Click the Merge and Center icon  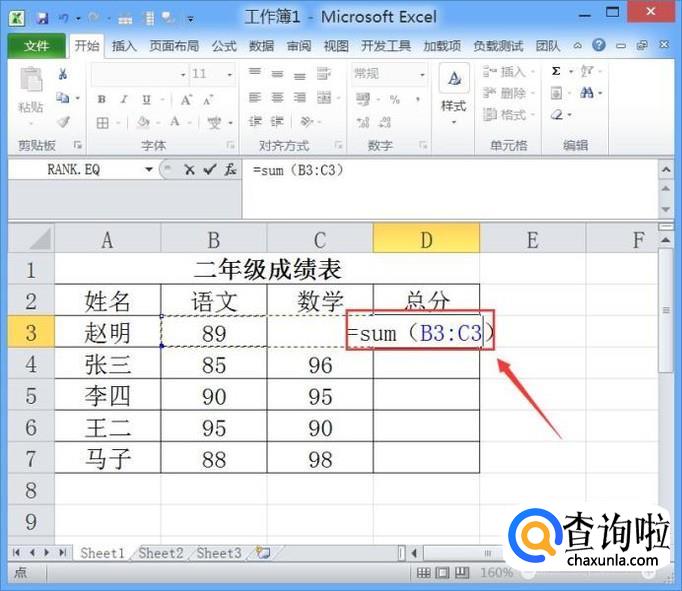click(324, 98)
